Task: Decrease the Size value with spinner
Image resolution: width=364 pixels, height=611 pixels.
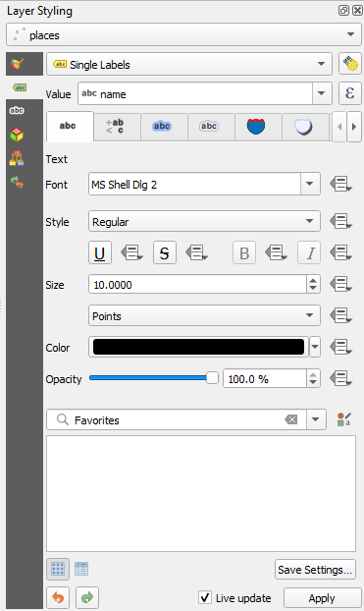Action: click(313, 289)
